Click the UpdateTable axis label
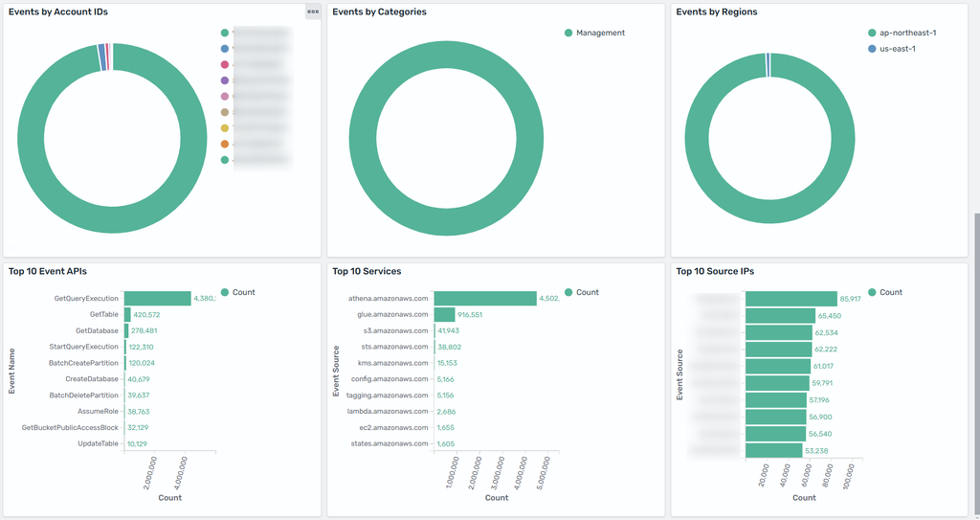 click(99, 443)
